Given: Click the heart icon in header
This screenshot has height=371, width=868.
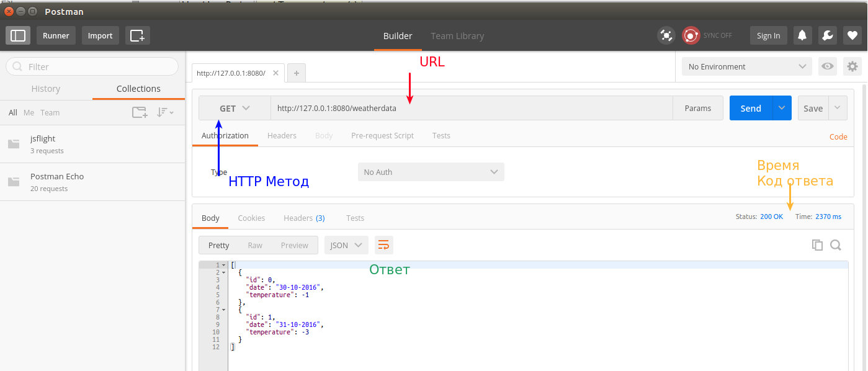Looking at the screenshot, I should point(852,36).
